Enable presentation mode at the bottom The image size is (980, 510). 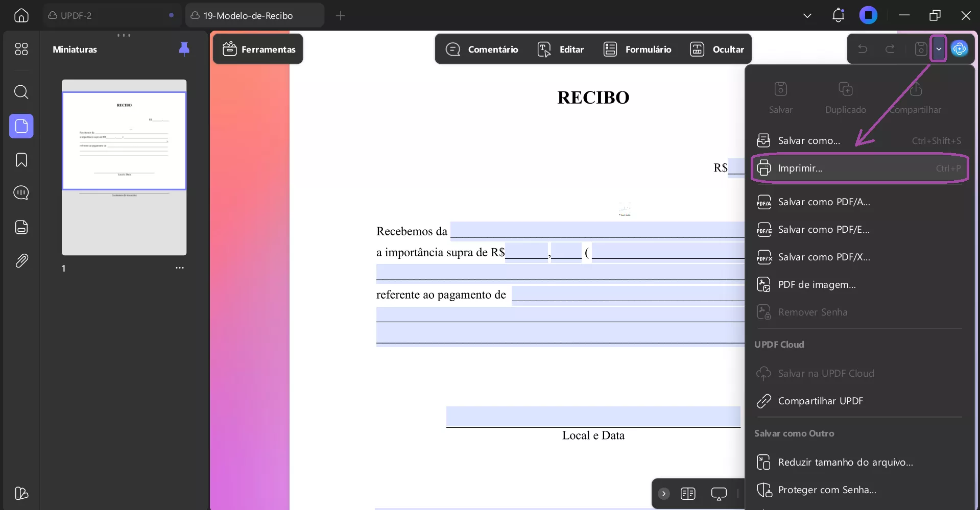point(719,494)
